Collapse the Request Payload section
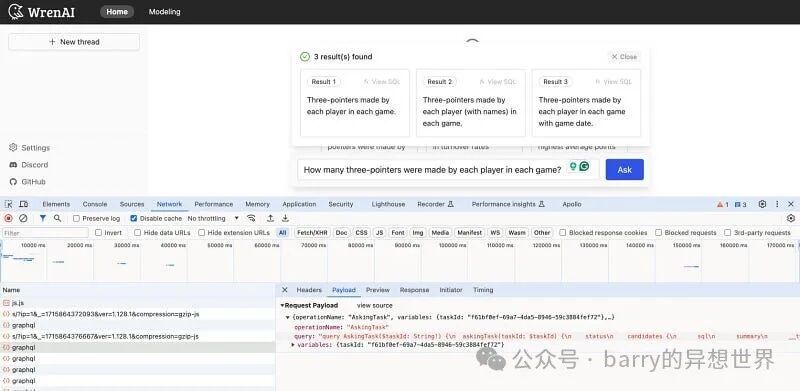This screenshot has width=800, height=391. coord(282,305)
